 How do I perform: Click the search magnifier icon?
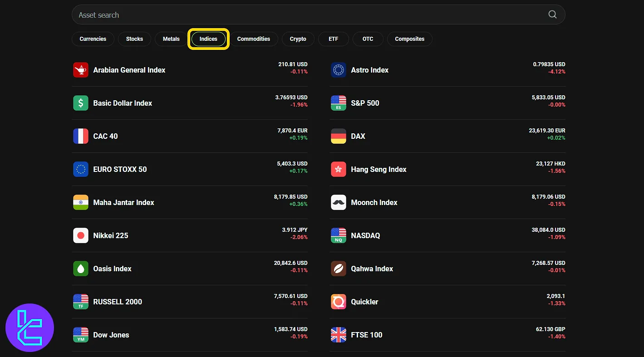click(552, 15)
